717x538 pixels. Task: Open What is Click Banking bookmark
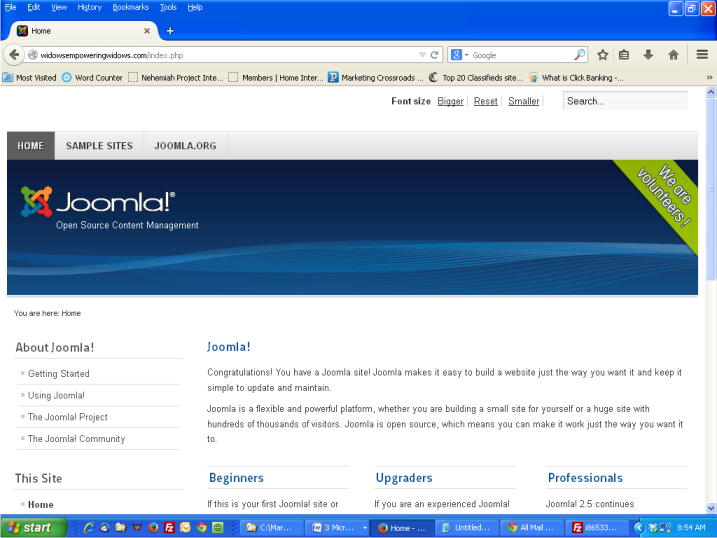(x=576, y=78)
